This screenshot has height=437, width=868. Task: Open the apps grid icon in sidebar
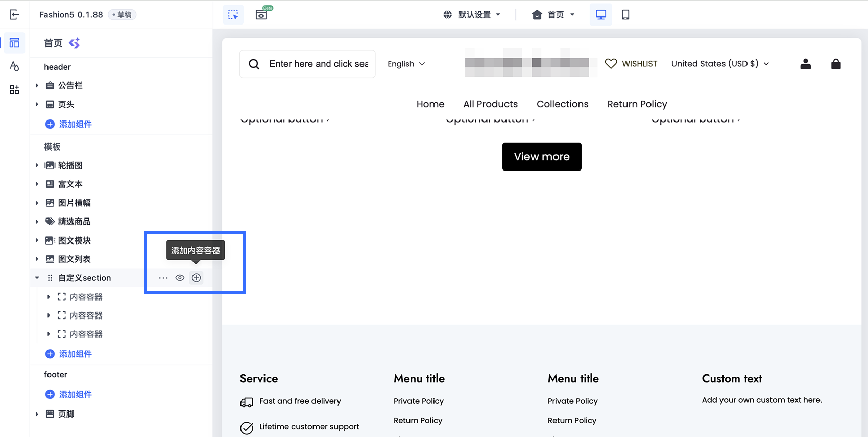tap(14, 90)
